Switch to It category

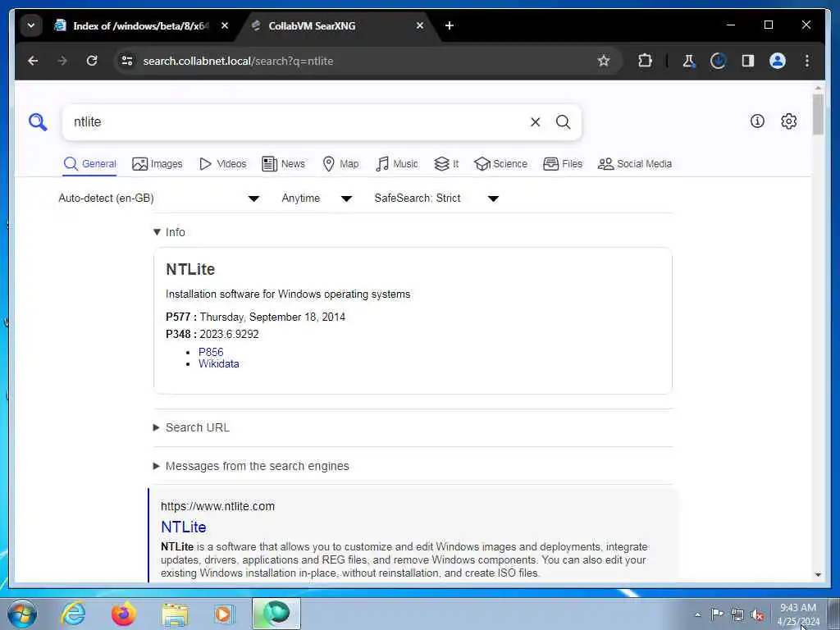point(446,164)
